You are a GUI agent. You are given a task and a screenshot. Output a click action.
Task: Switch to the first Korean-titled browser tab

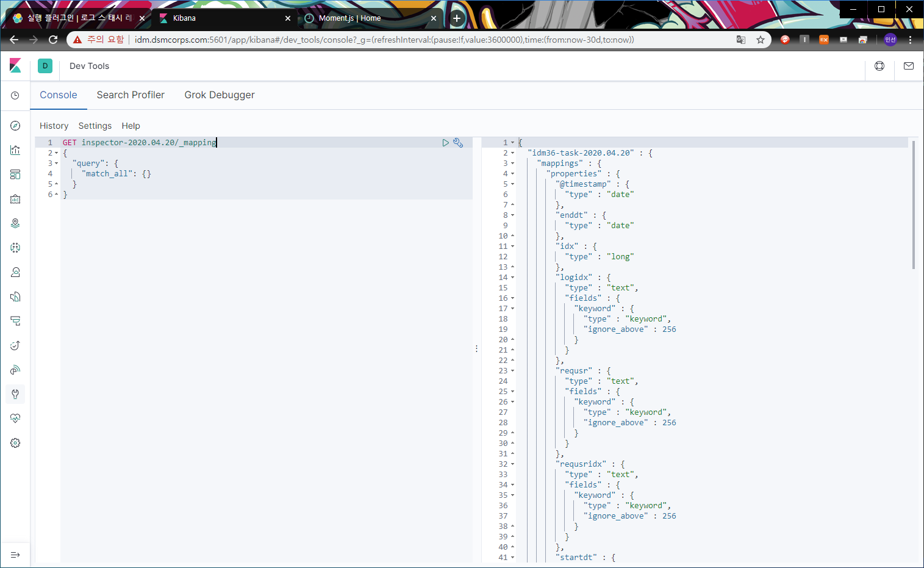click(79, 18)
